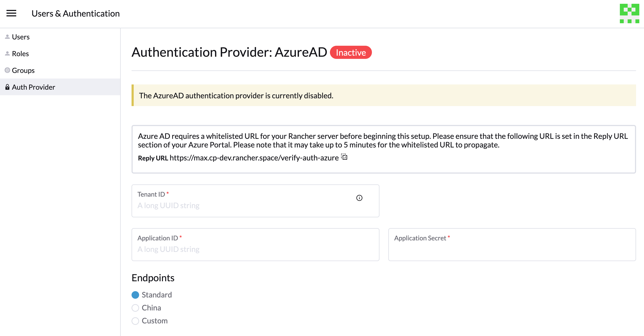Select the Custom endpoint option

pyautogui.click(x=135, y=321)
